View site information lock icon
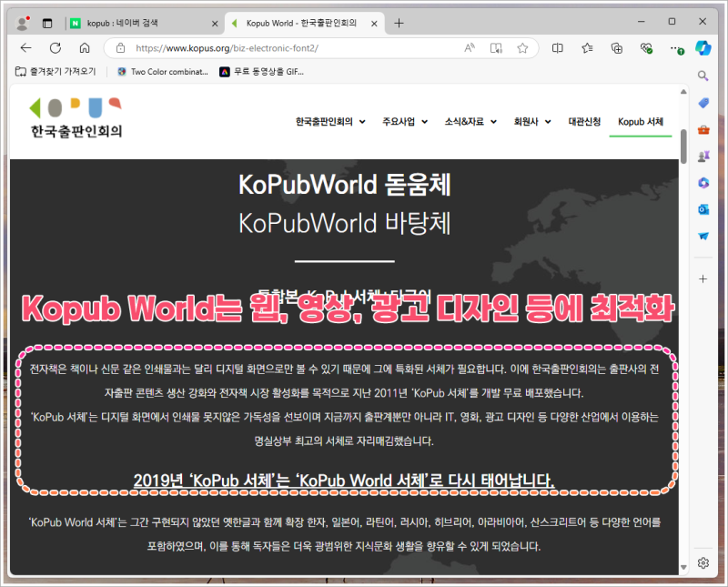728x587 pixels. (x=121, y=48)
